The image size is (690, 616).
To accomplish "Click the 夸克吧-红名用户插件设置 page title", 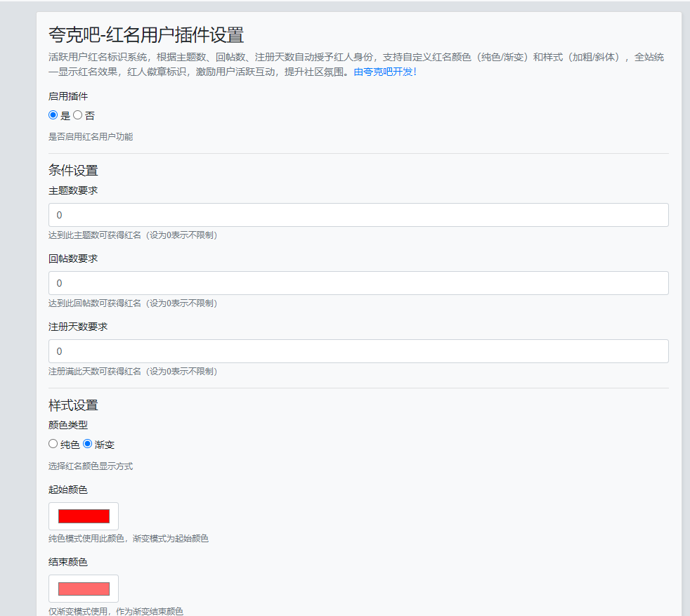I will point(146,34).
